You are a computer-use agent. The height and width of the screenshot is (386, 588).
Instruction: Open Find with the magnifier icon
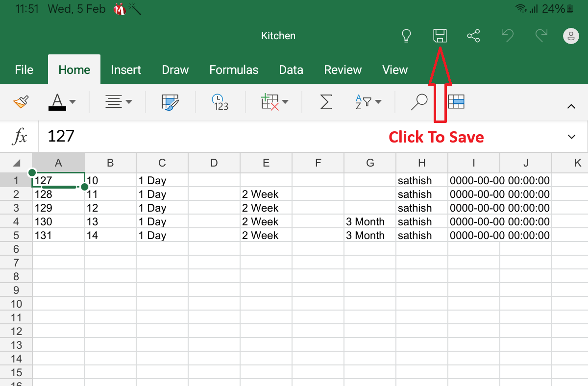[x=419, y=102]
